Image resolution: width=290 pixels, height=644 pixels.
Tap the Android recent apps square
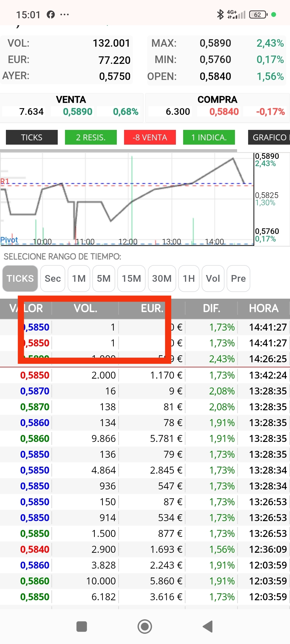coord(82,627)
